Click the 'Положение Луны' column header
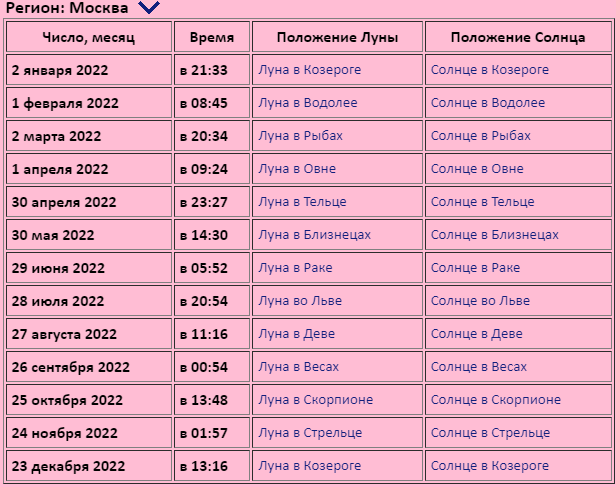This screenshot has width=616, height=487. [337, 37]
